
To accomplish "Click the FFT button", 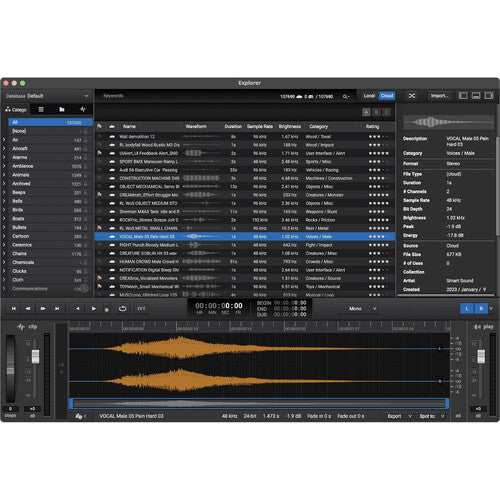I will point(141,309).
